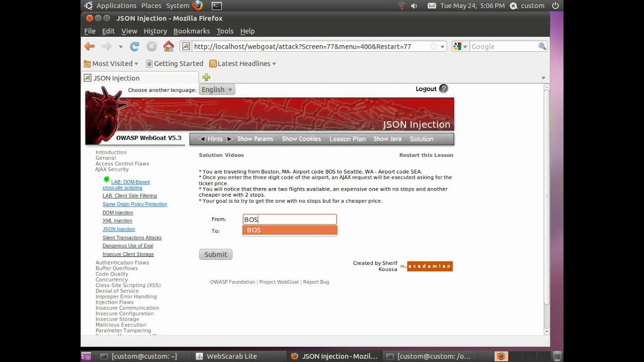The width and height of the screenshot is (644, 362).
Task: Click the Submit button
Action: pyautogui.click(x=216, y=254)
